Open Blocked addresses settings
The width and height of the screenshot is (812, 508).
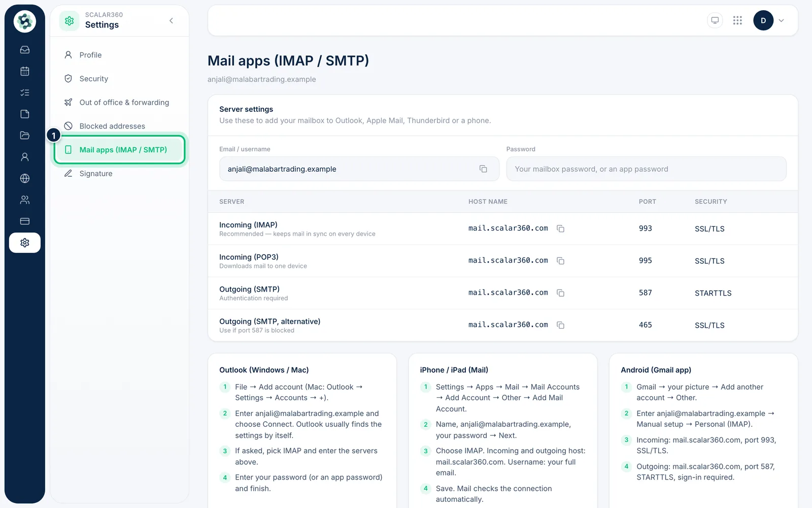click(120, 126)
